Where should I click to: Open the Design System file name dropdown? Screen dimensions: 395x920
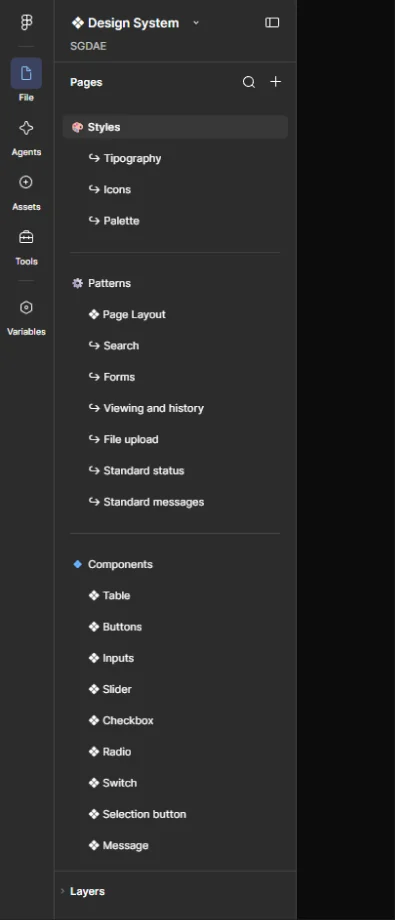point(136,23)
